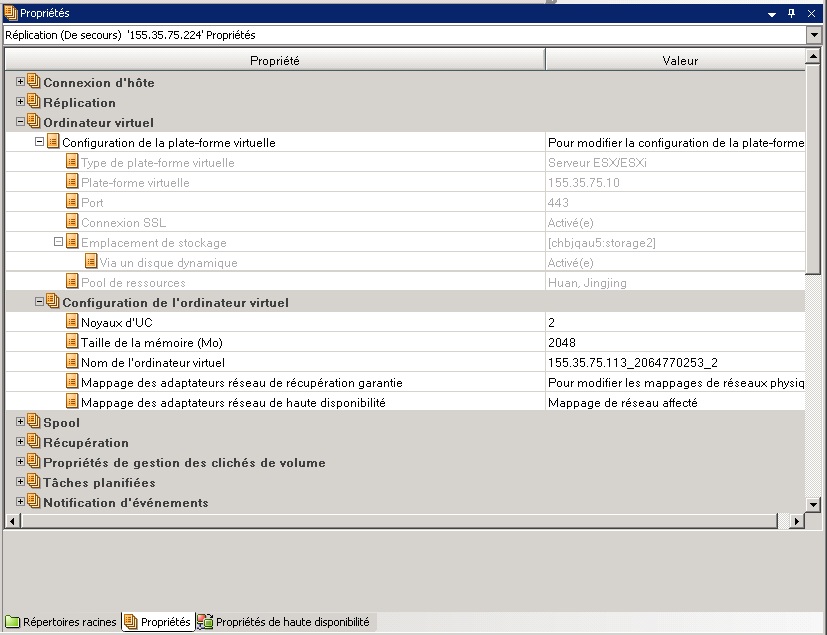Screen dimensions: 827x635
Task: Click the Réplication section header icon
Action: tap(31, 102)
